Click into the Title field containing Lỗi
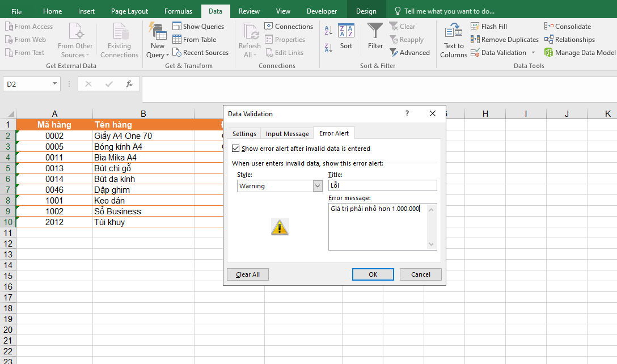 [382, 186]
